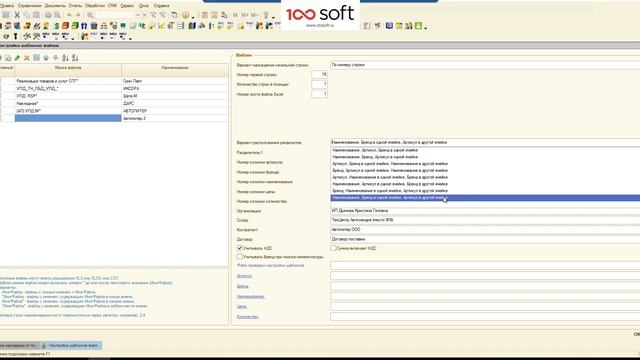This screenshot has height=360, width=640.
Task: Select the Шате-М row in templates table
Action: coord(114,96)
